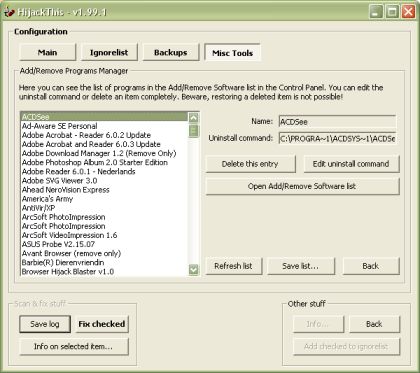Image resolution: width=420 pixels, height=373 pixels.
Task: Select Ahead NeroVision Express entry
Action: (x=104, y=190)
